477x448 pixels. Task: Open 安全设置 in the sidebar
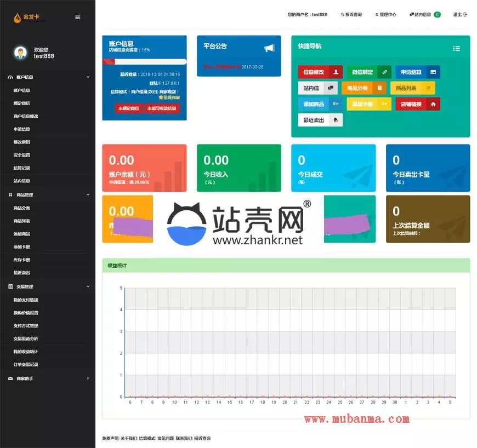[x=22, y=155]
